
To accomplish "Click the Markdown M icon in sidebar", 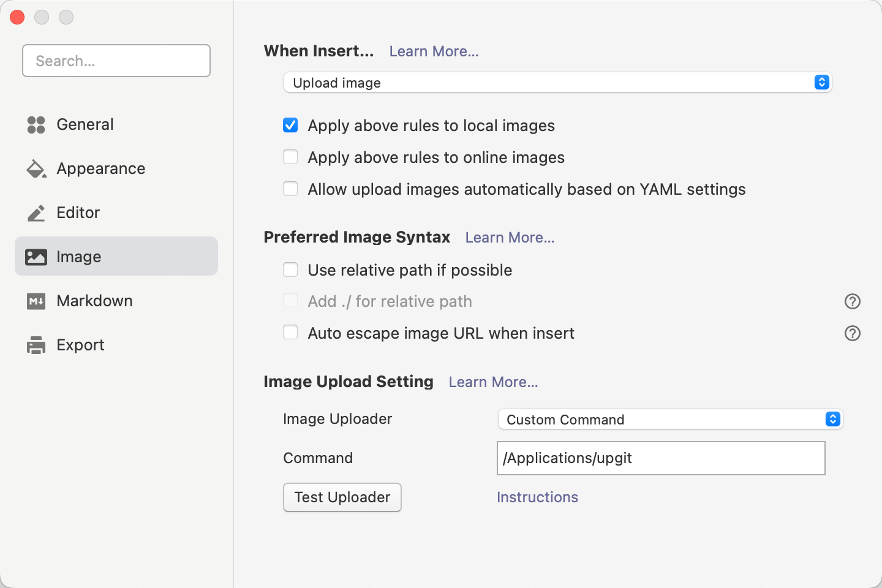I will 36,301.
